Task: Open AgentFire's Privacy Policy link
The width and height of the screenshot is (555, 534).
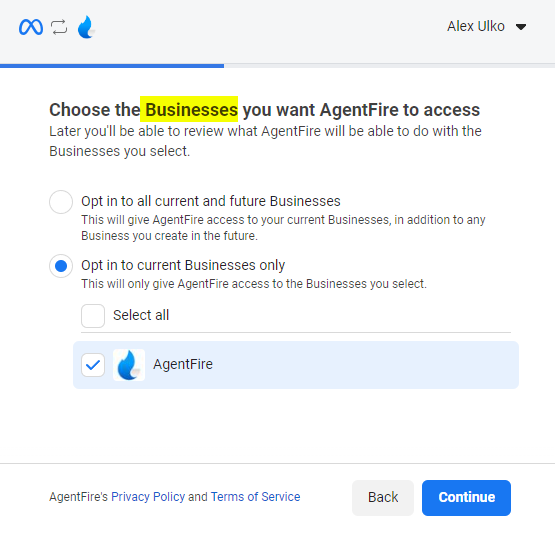Action: click(148, 497)
